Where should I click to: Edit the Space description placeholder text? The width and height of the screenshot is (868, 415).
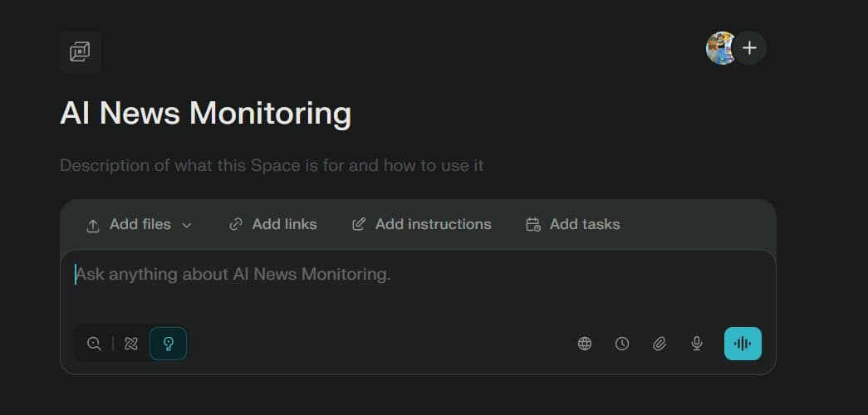click(x=272, y=165)
